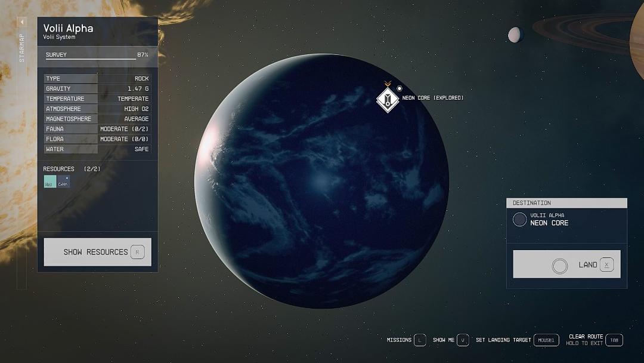Click the Missions label in bottom bar

tap(399, 340)
